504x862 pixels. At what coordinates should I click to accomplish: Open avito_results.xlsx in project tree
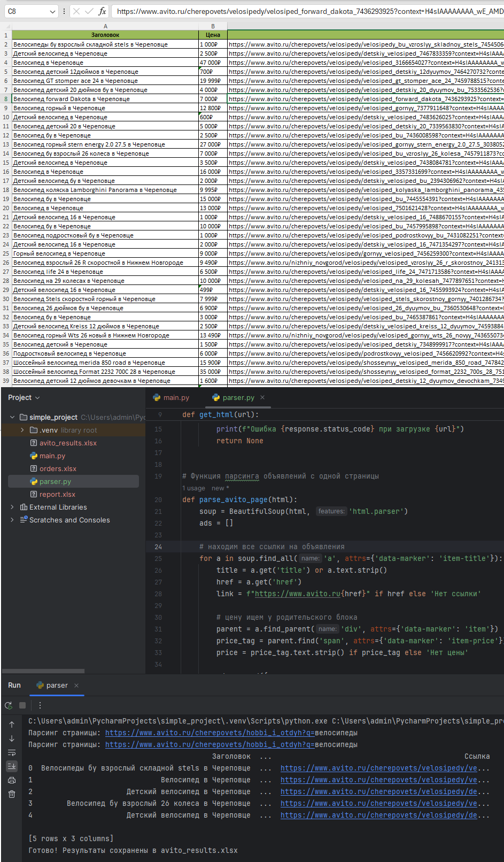pos(68,443)
